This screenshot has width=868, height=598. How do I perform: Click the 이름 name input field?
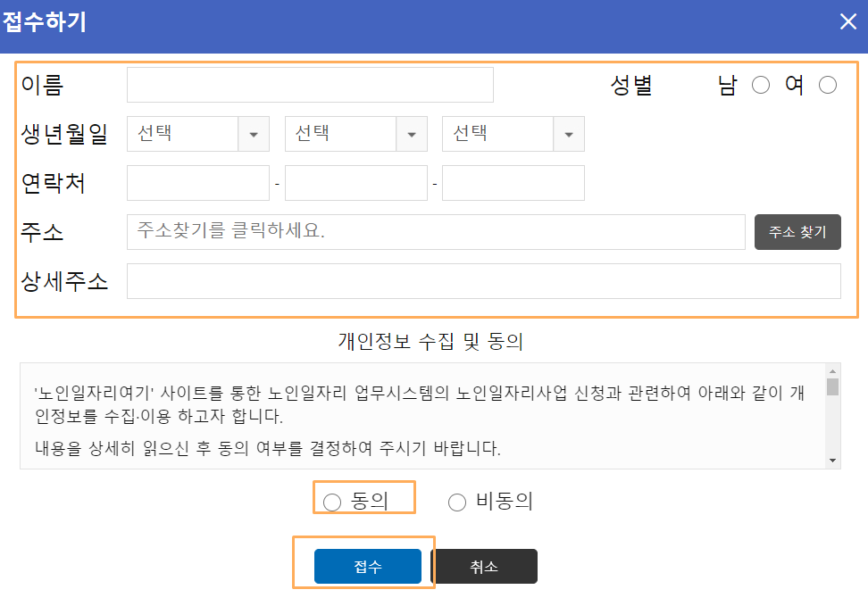point(310,85)
